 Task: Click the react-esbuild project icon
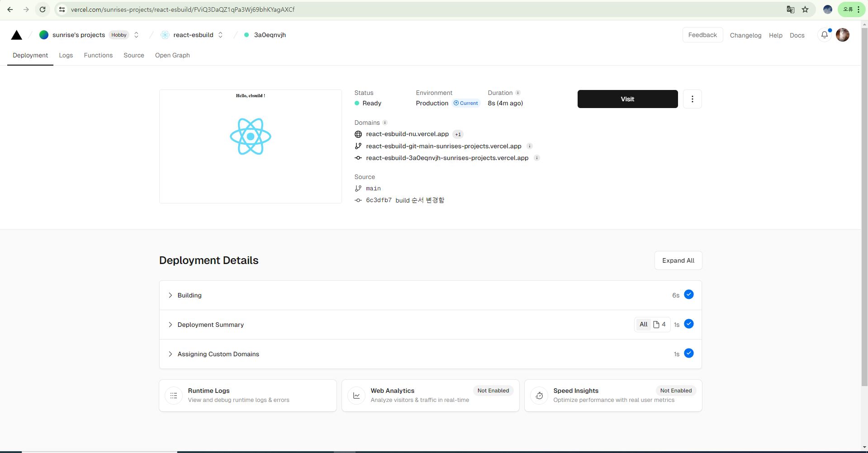165,35
